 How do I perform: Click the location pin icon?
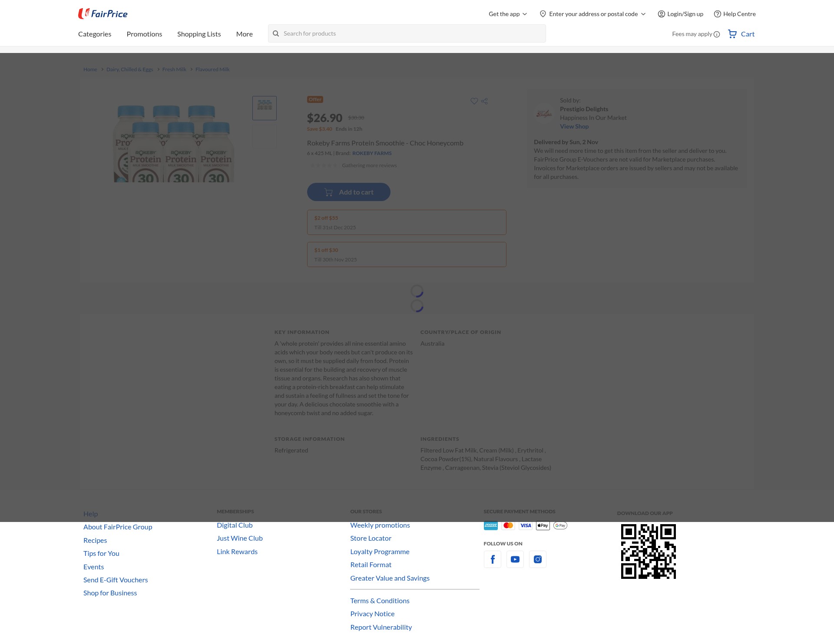point(543,14)
